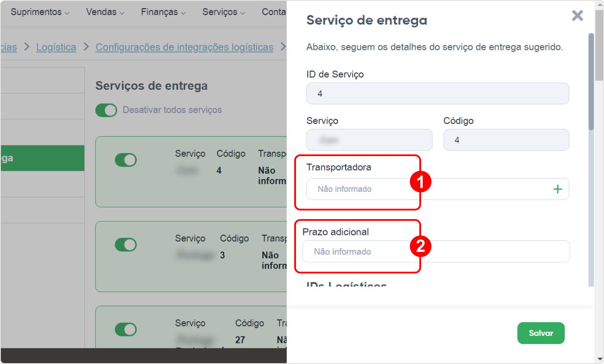Open the Logística breadcrumb link
Image resolution: width=604 pixels, height=364 pixels.
click(x=56, y=47)
